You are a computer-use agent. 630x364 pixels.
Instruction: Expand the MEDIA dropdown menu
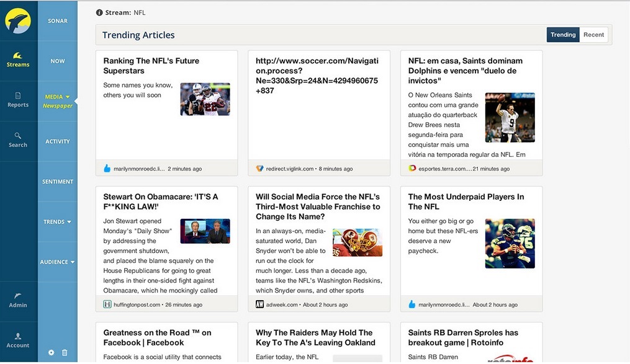(58, 97)
